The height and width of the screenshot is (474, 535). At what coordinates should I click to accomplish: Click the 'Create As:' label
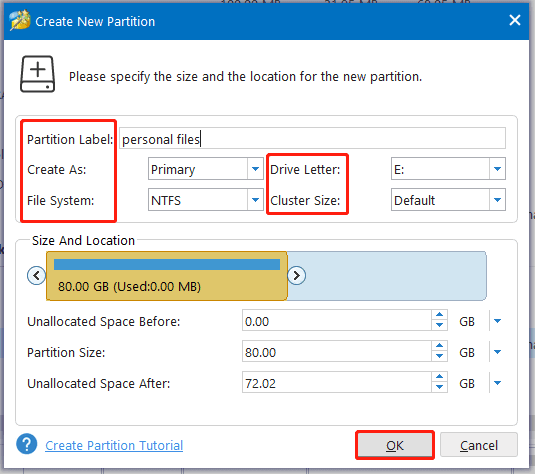tap(57, 169)
